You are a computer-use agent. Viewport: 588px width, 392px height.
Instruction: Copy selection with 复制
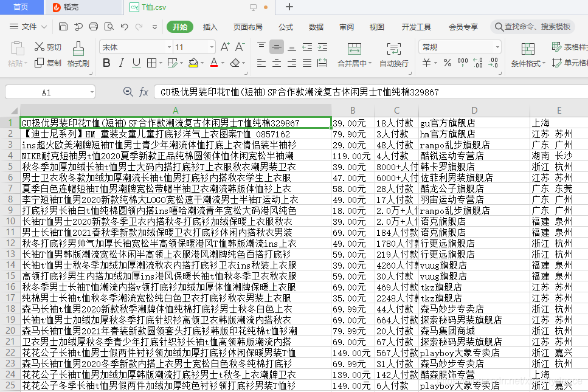47,63
